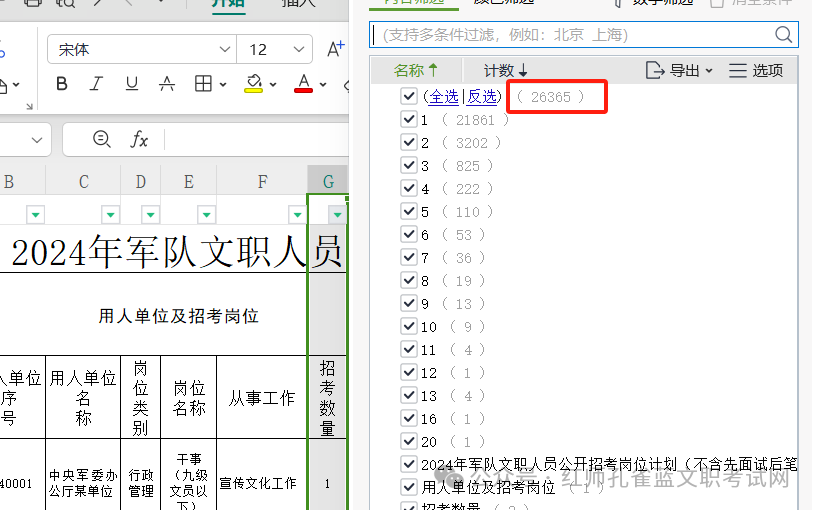The width and height of the screenshot is (816, 510).
Task: Click the fx insert function icon
Action: coord(140,139)
